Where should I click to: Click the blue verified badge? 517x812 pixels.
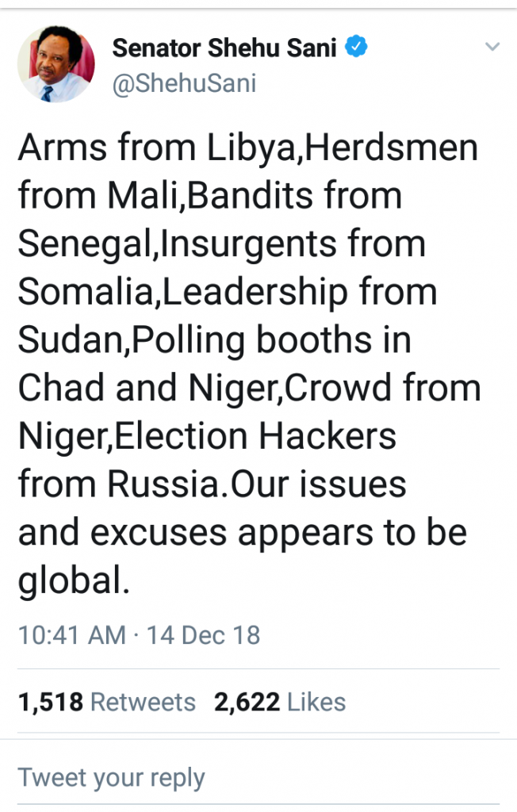coord(358,48)
